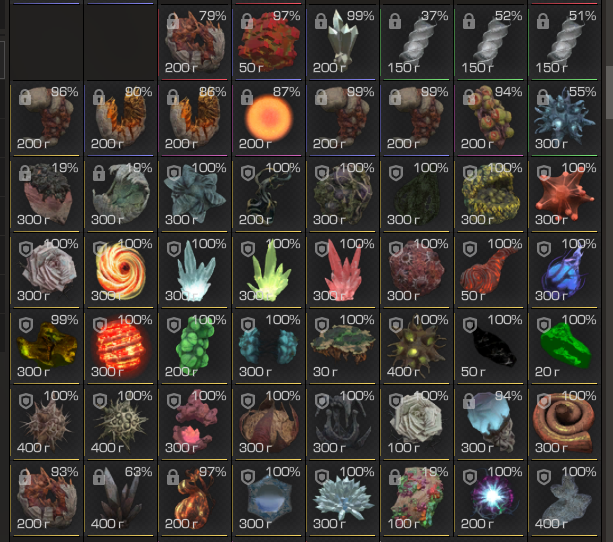The image size is (613, 542).
Task: Click the white crystal cluster at 99%
Action: coord(343,42)
